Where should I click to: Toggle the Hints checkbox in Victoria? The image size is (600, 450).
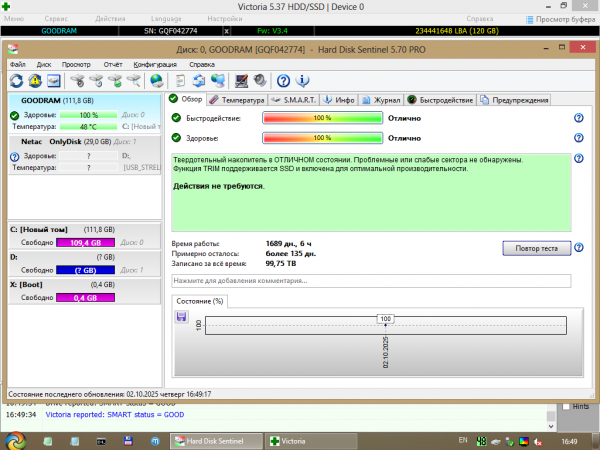(568, 406)
